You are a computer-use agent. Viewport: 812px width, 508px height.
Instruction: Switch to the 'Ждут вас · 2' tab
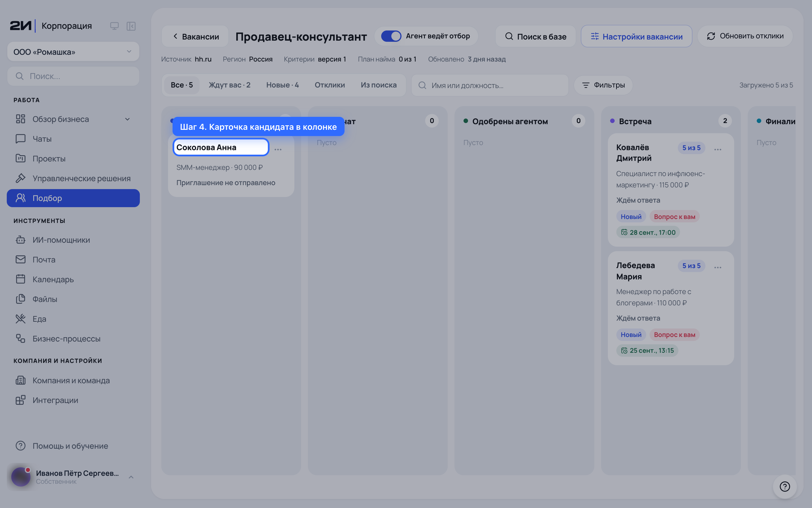[x=230, y=85]
